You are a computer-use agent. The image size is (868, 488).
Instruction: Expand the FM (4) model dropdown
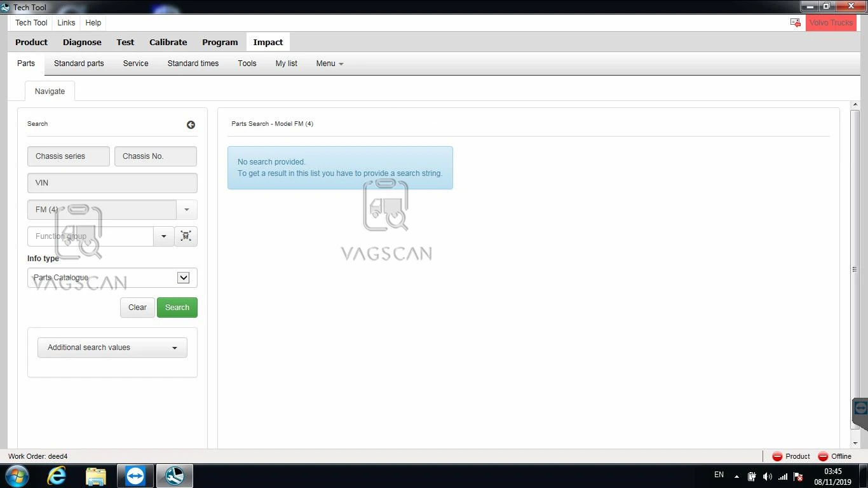click(x=187, y=210)
